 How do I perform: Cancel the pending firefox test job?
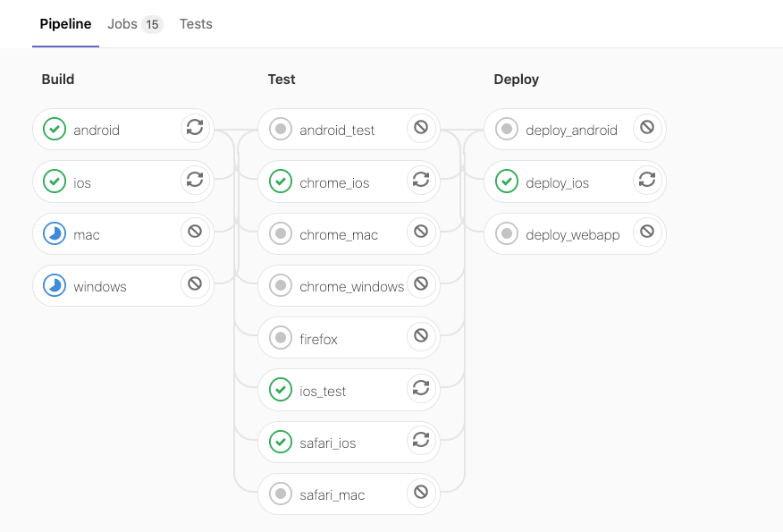(x=421, y=337)
